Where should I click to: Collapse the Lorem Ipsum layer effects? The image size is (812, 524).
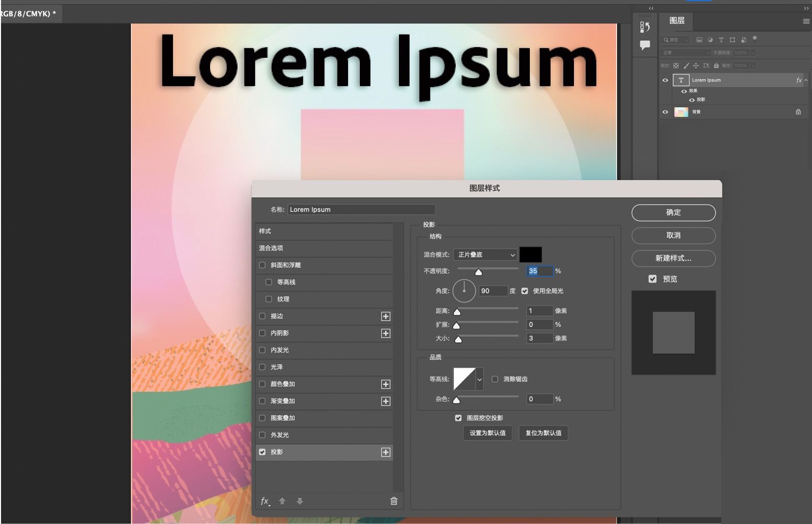(806, 80)
